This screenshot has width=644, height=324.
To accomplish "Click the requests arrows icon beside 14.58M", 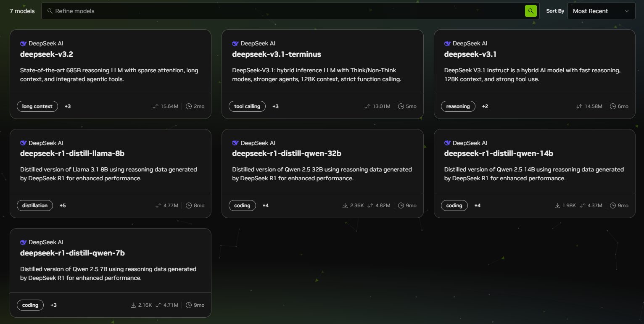I will [x=579, y=106].
